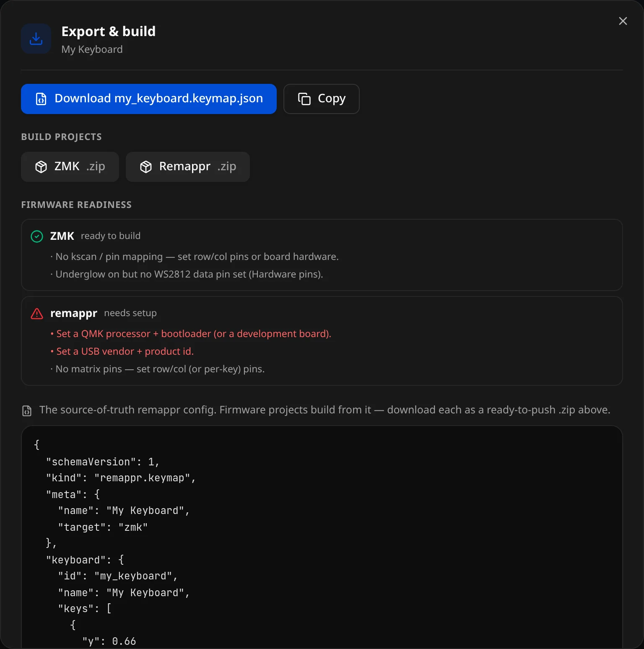Click the 'Export & build' dialog title
The height and width of the screenshot is (649, 644).
[109, 31]
